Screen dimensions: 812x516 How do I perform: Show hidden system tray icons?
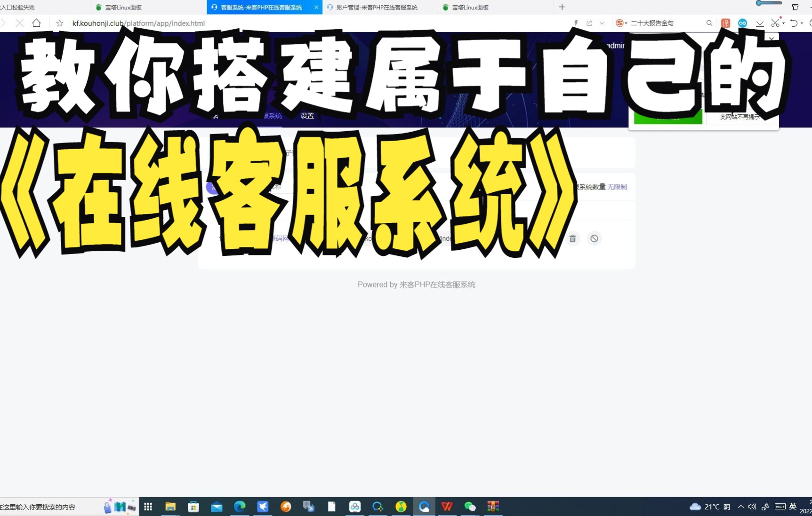point(741,507)
